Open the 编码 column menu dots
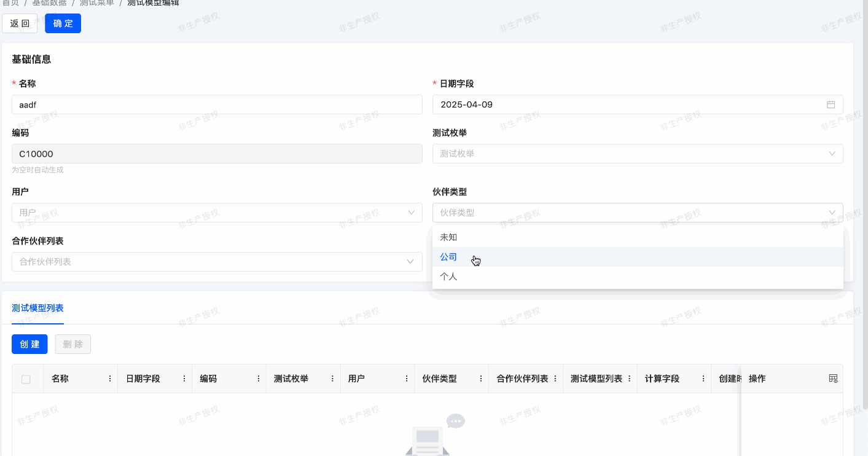 point(259,379)
